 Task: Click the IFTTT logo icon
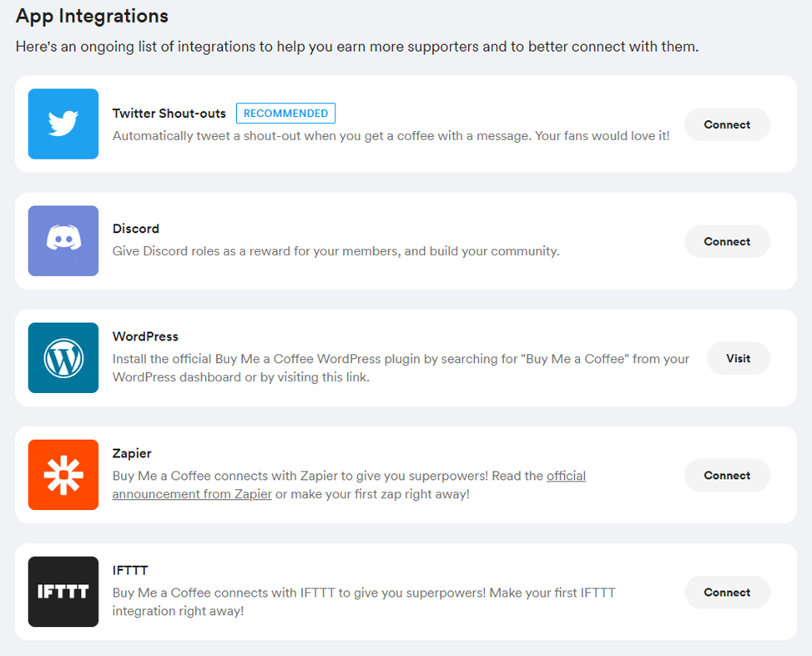tap(63, 592)
